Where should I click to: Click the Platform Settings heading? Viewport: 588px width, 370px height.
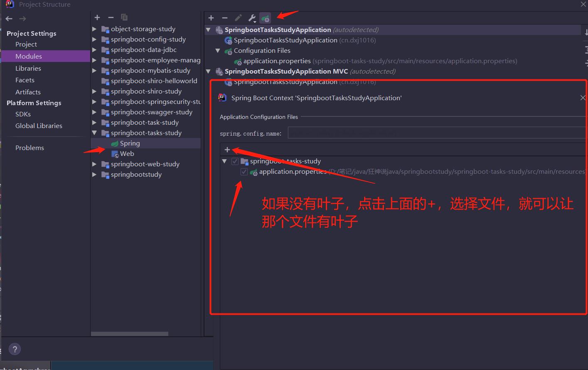[34, 103]
